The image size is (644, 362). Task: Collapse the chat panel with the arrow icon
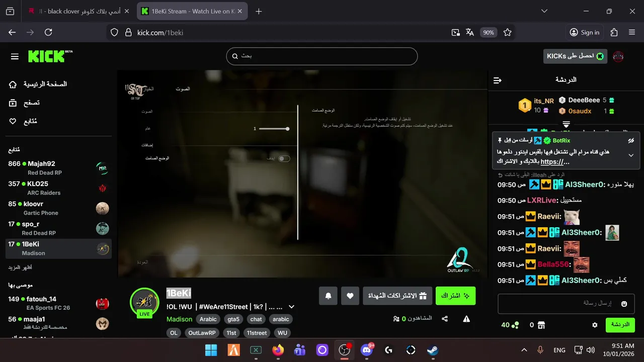click(498, 80)
